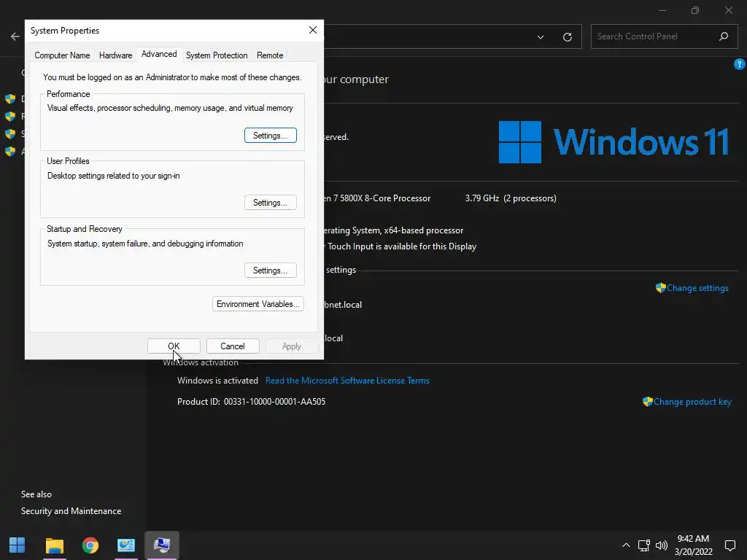Screen dimensions: 747x560
Task: Expand the address bar history dropdown
Action: click(541, 37)
